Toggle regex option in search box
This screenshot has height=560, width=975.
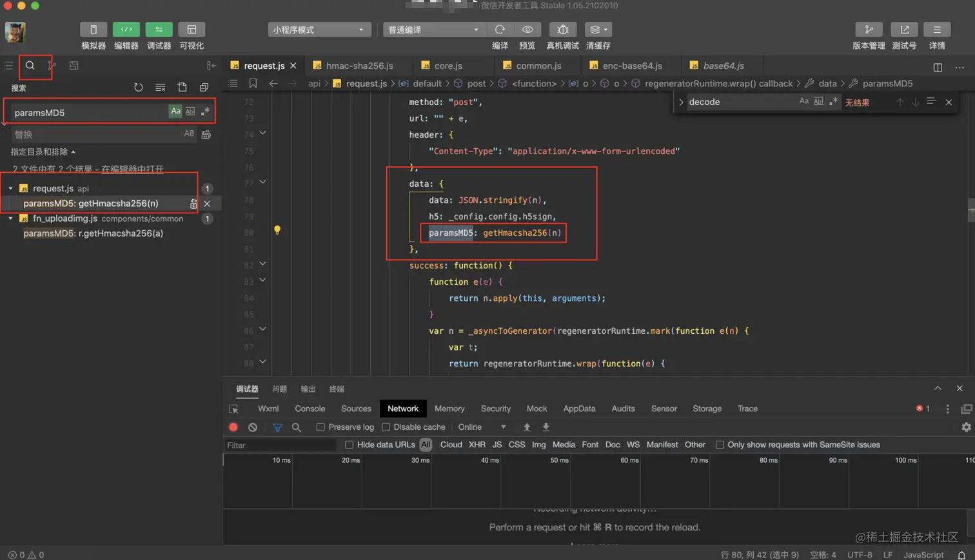coord(205,111)
